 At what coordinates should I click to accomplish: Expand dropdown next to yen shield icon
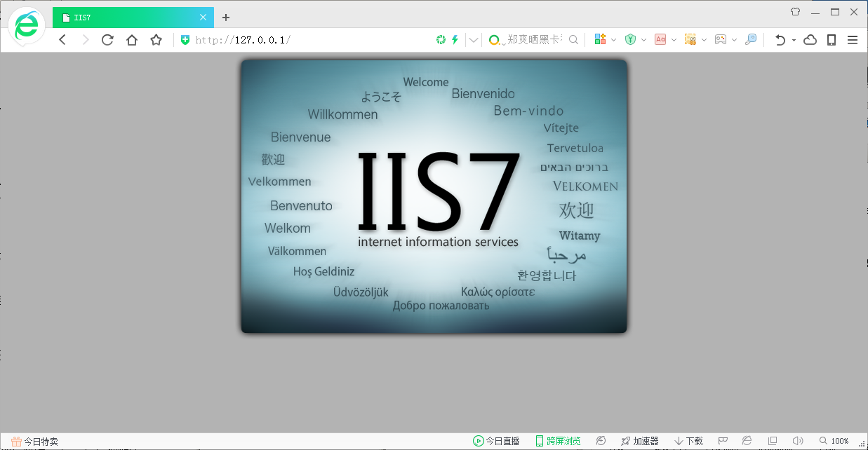click(643, 40)
